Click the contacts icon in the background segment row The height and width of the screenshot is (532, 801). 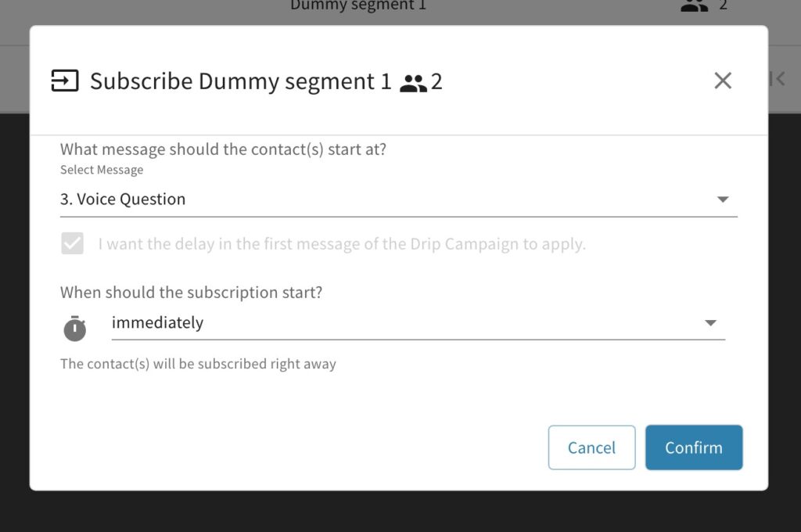694,5
